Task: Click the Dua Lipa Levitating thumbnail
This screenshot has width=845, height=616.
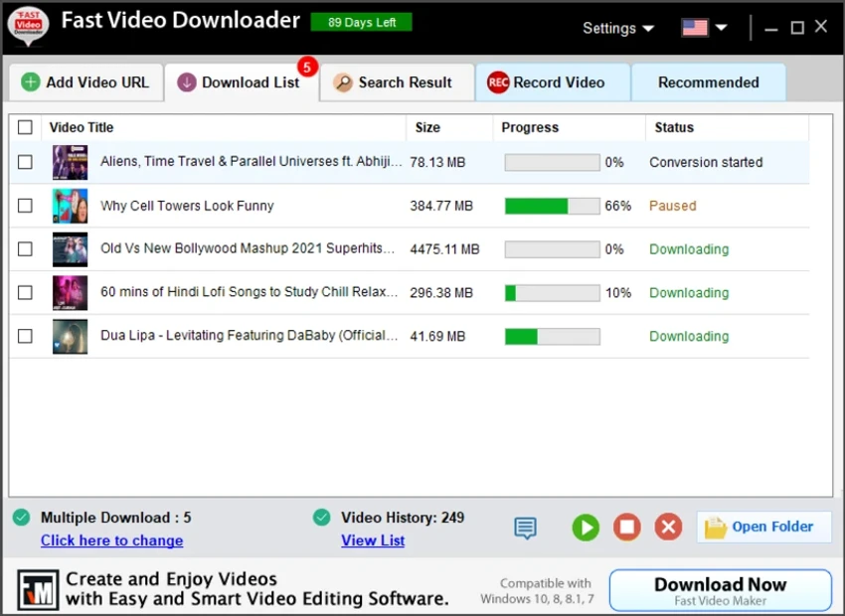Action: pyautogui.click(x=70, y=337)
